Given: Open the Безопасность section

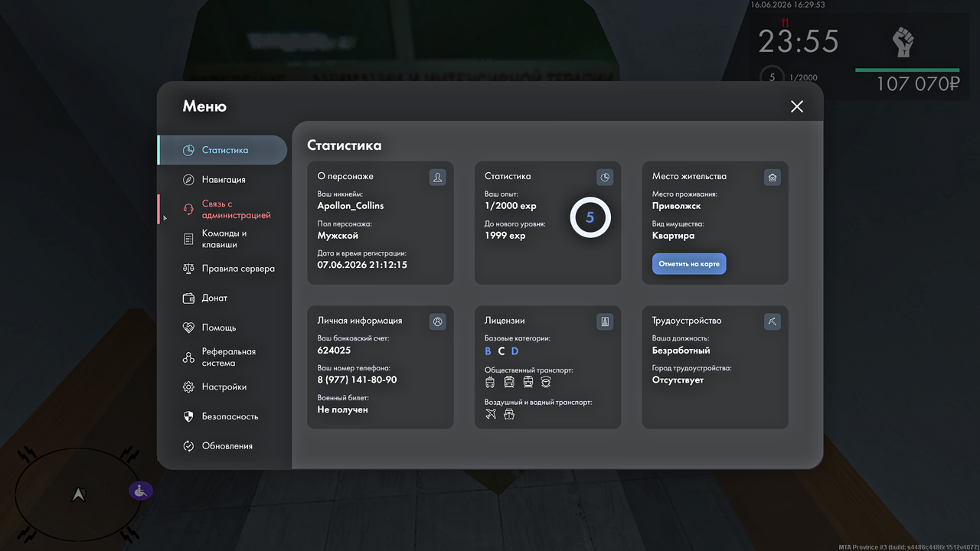Looking at the screenshot, I should point(223,416).
